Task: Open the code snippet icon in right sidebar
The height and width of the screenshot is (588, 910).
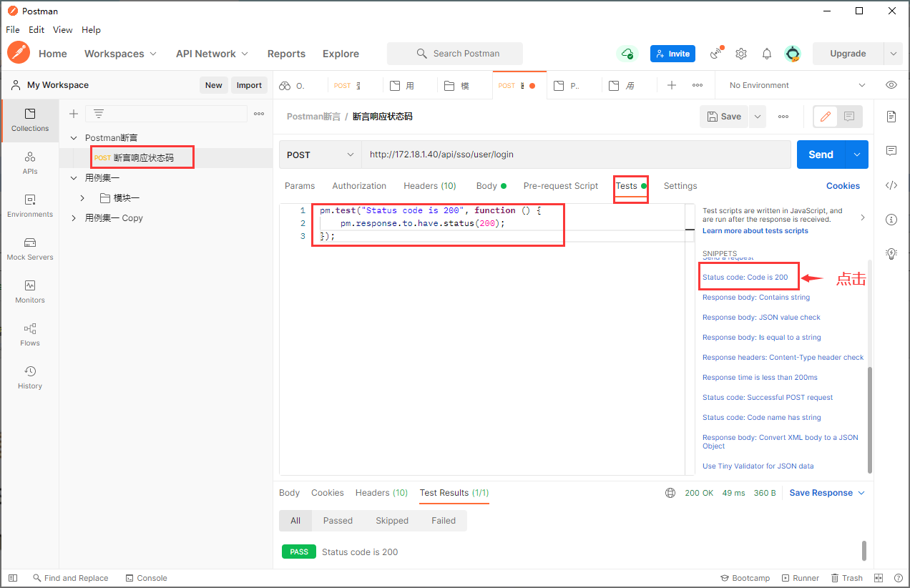Action: pyautogui.click(x=891, y=185)
